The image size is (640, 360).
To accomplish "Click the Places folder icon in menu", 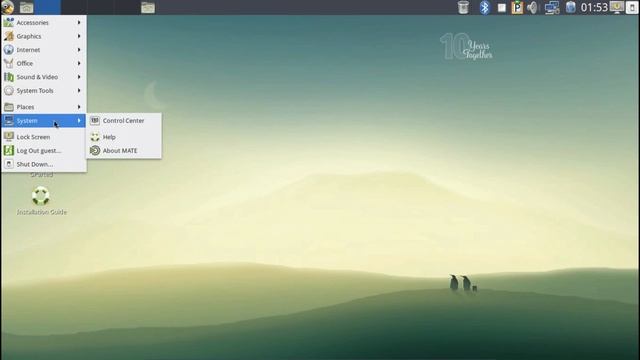I will click(x=9, y=107).
